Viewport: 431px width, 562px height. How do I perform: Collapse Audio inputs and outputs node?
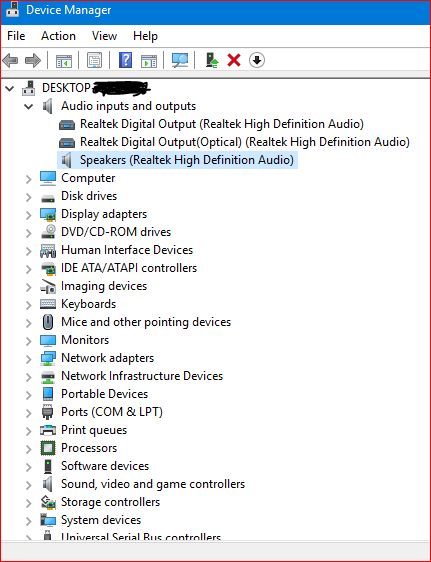[29, 106]
